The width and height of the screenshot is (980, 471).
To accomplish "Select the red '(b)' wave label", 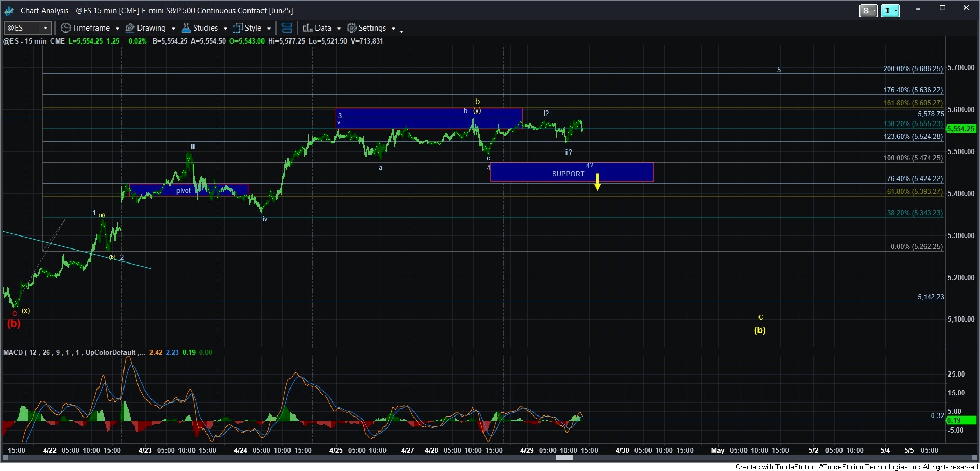I will [13, 323].
